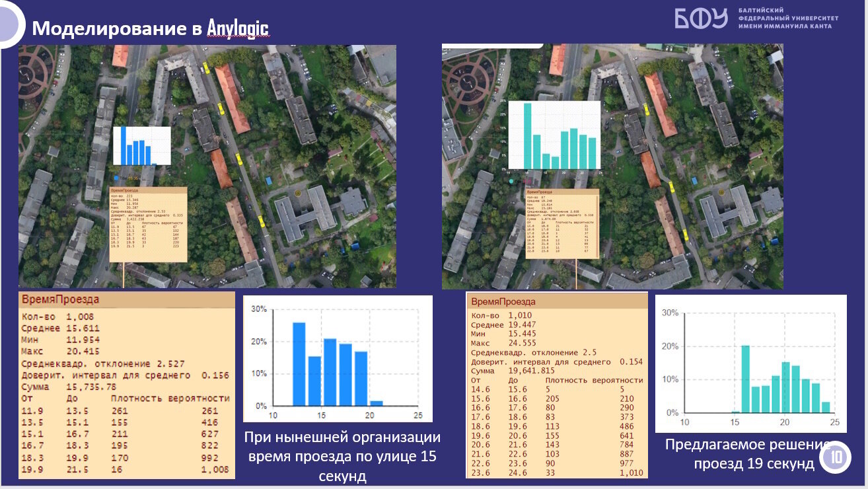The width and height of the screenshot is (868, 489).
Task: Select the right aerial map screenshot
Action: [x=612, y=167]
